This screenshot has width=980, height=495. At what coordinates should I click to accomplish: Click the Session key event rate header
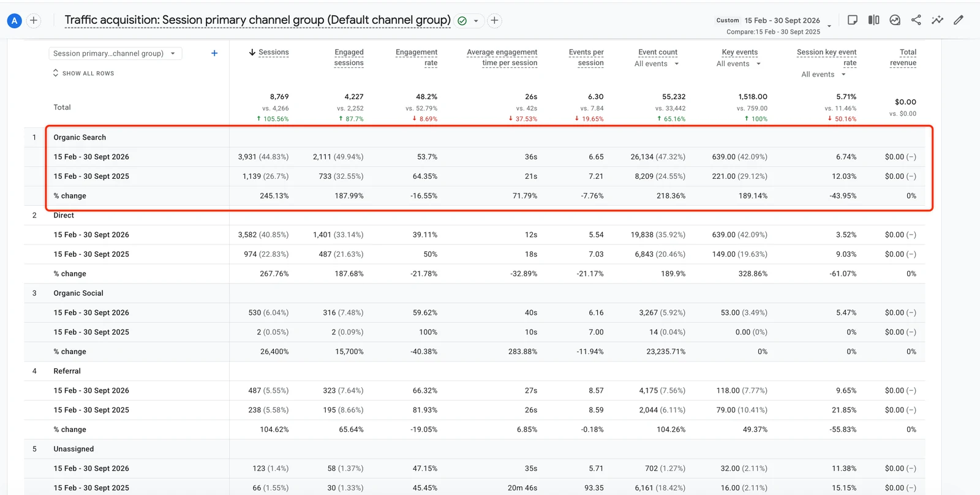pyautogui.click(x=827, y=58)
